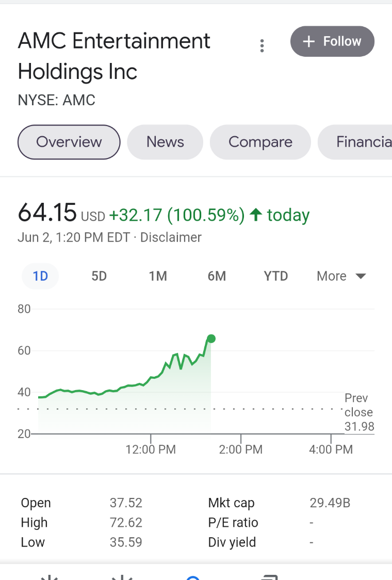Show year-to-date YTD chart

pos(276,276)
